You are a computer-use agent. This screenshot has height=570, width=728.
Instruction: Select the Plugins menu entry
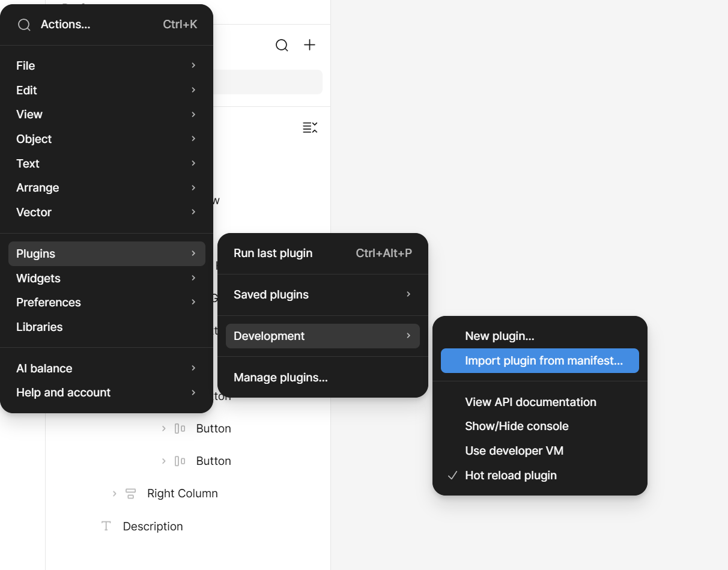(107, 253)
